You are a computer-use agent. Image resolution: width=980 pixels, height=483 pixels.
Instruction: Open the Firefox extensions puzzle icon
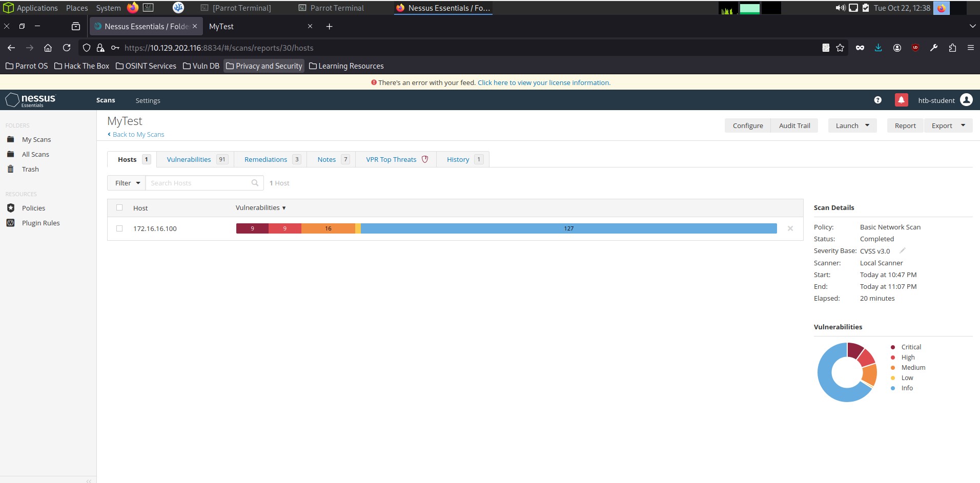952,48
